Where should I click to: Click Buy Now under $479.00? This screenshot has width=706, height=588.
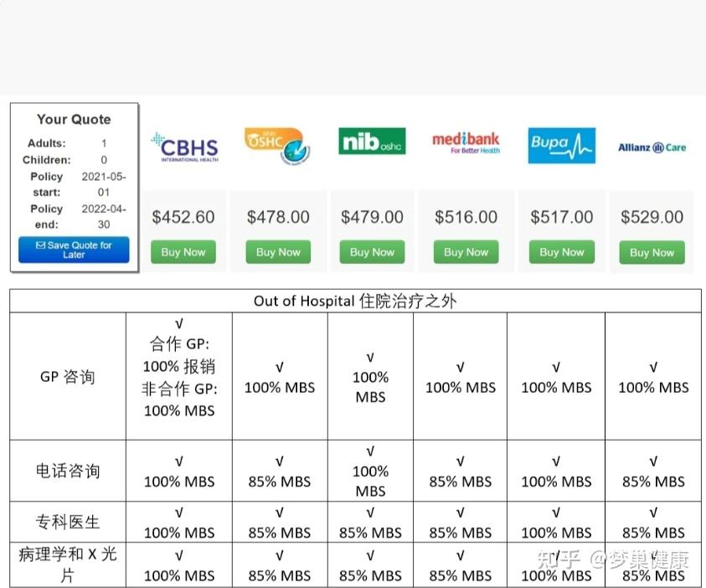point(372,252)
